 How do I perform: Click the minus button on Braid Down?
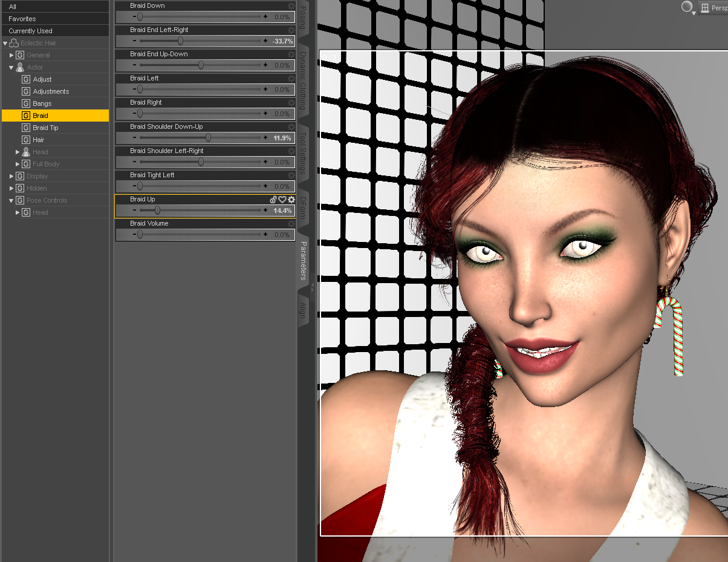click(x=134, y=17)
